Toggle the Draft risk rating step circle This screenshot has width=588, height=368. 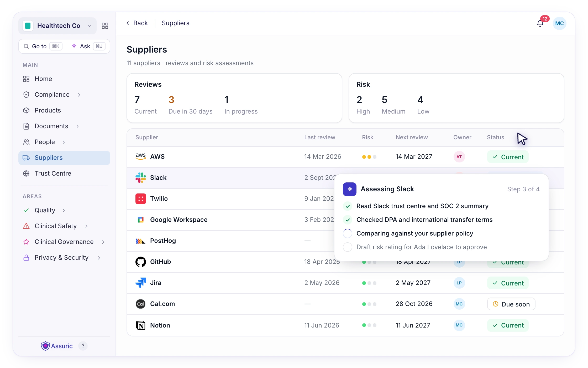tap(348, 247)
